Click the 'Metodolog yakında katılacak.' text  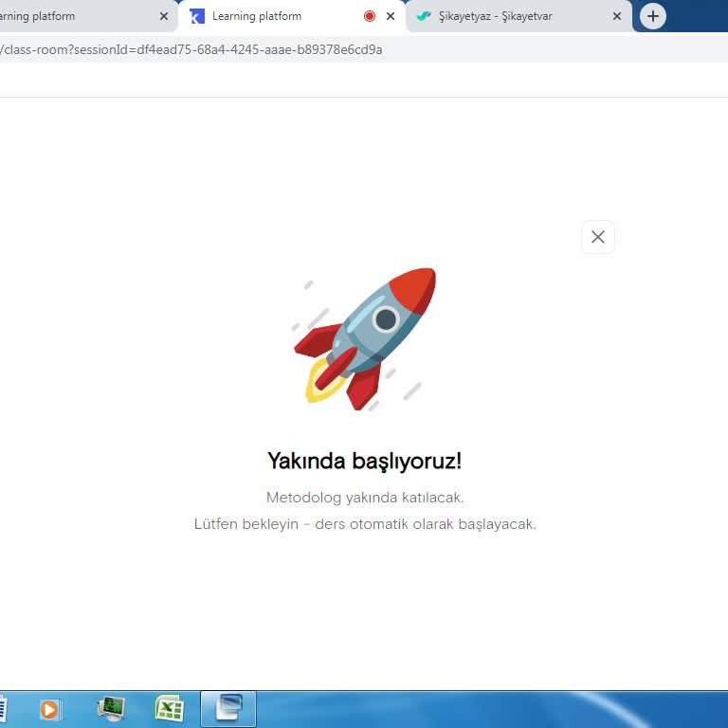(365, 498)
